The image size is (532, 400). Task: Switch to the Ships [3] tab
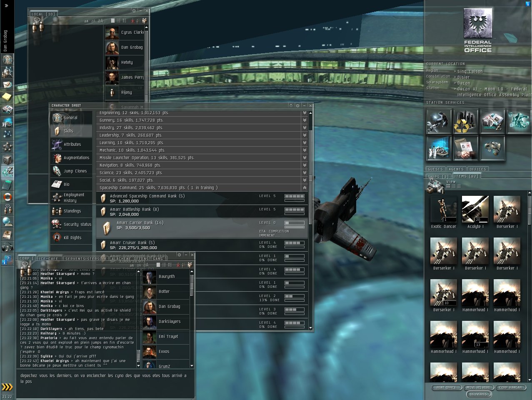438,177
